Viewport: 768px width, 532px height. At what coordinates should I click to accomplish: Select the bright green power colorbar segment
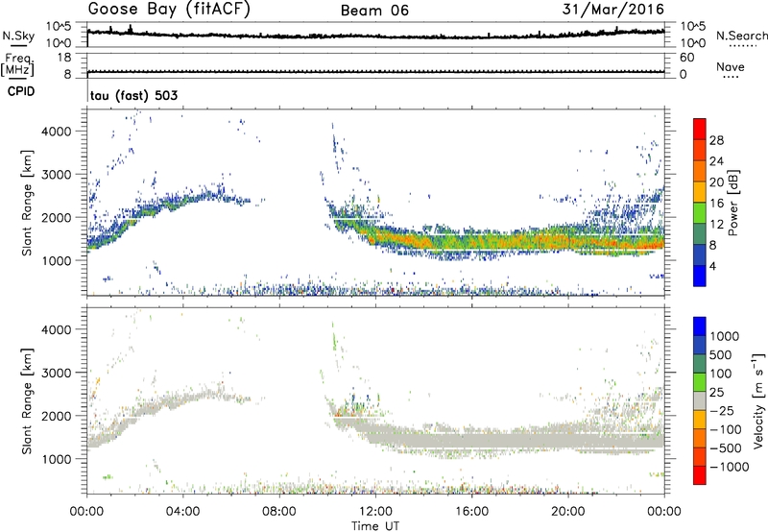[700, 213]
